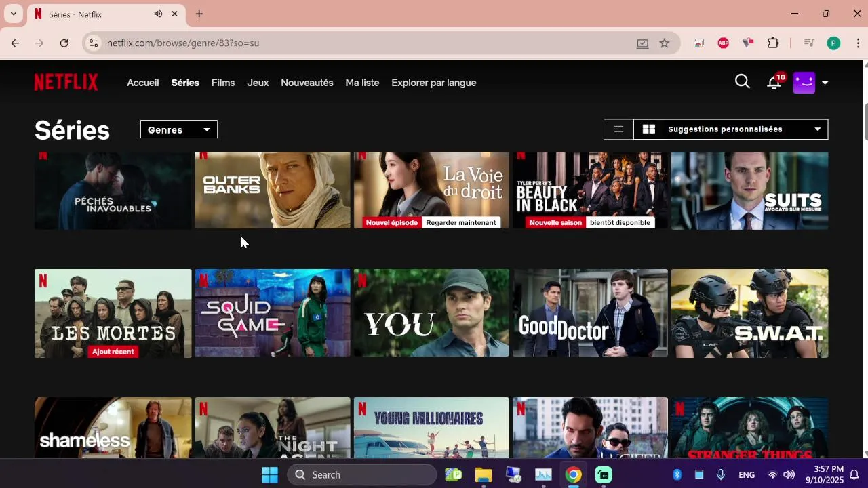The image size is (868, 488).
Task: Click the Nouvel épisode badge
Action: [x=392, y=222]
